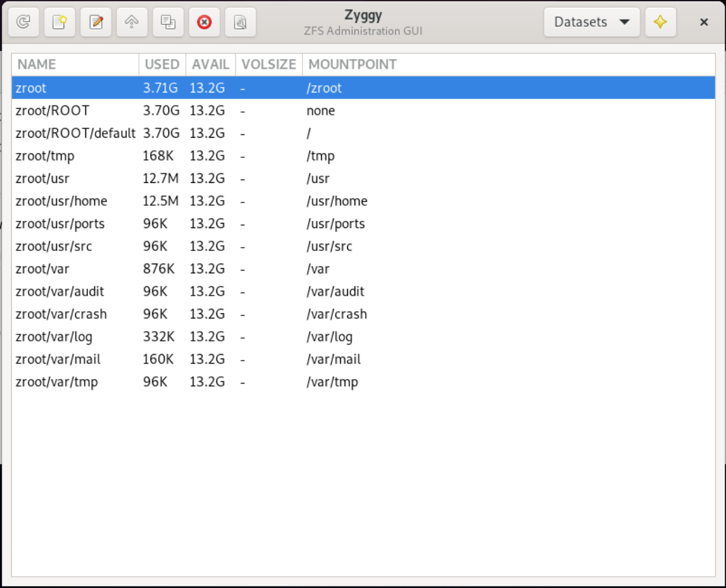726x588 pixels.
Task: Click the /usr/home mountpoint cell
Action: point(337,201)
